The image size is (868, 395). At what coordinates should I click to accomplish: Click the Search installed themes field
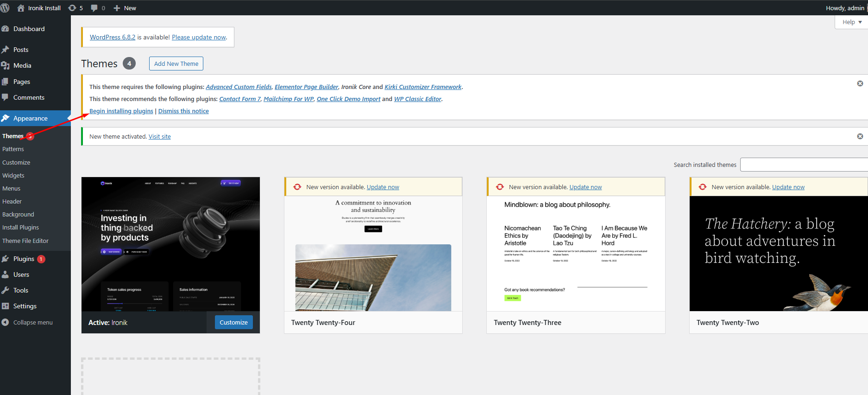(804, 165)
